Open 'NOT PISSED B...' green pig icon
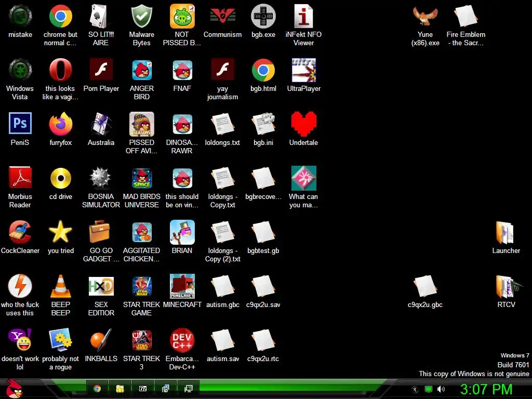Image resolution: width=532 pixels, height=399 pixels. coord(182,16)
